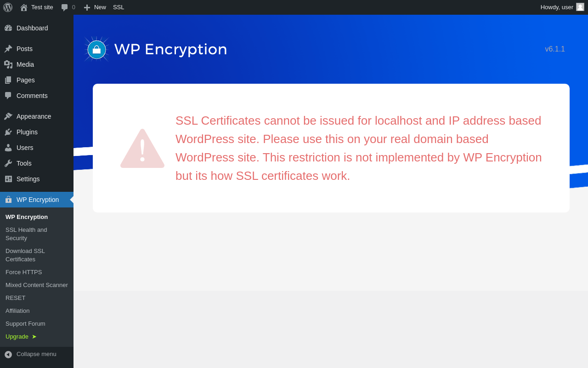588x368 pixels.
Task: Open Force HTTPS submenu item
Action: pos(23,272)
